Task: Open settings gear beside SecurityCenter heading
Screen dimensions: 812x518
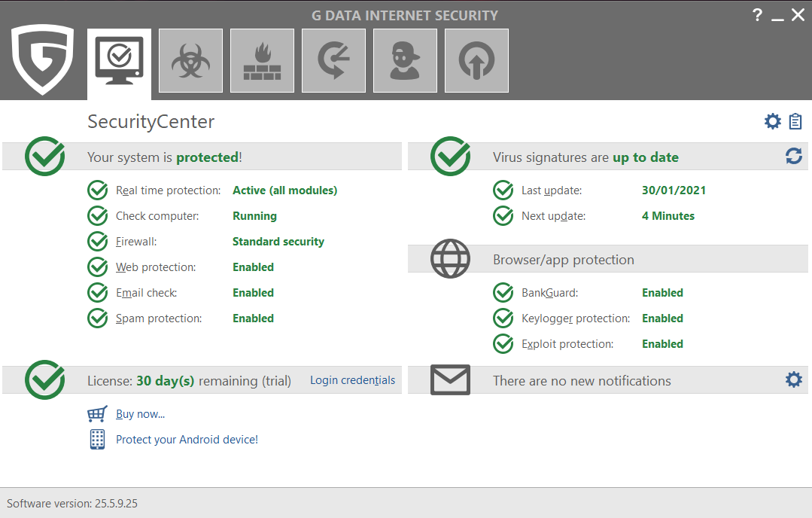Action: click(773, 121)
